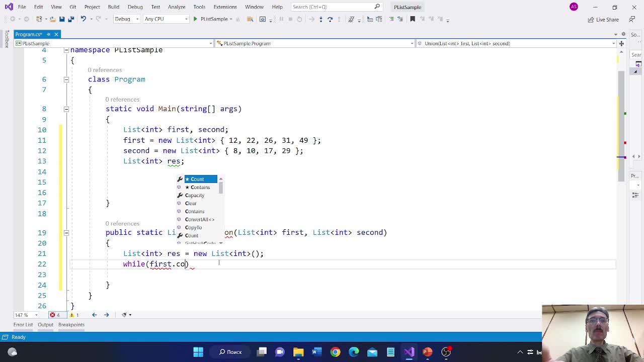Switch to the Output tab

click(x=45, y=325)
